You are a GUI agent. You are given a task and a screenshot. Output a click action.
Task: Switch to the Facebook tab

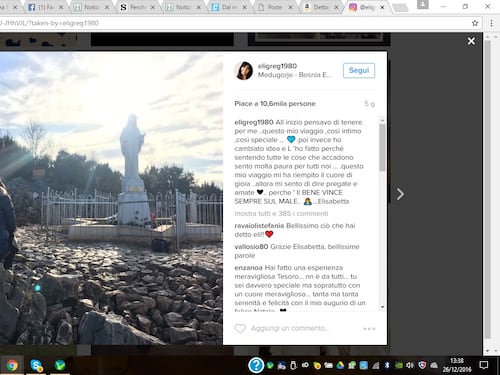click(x=44, y=7)
